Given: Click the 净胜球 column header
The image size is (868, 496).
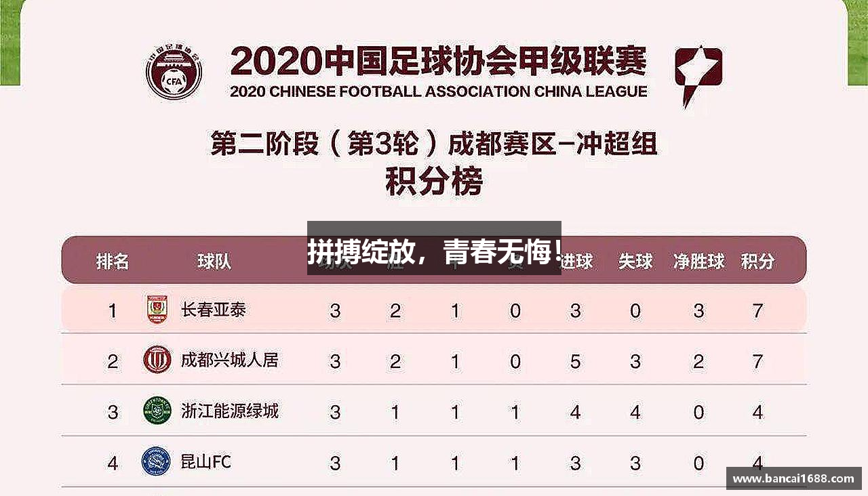Looking at the screenshot, I should tap(698, 261).
